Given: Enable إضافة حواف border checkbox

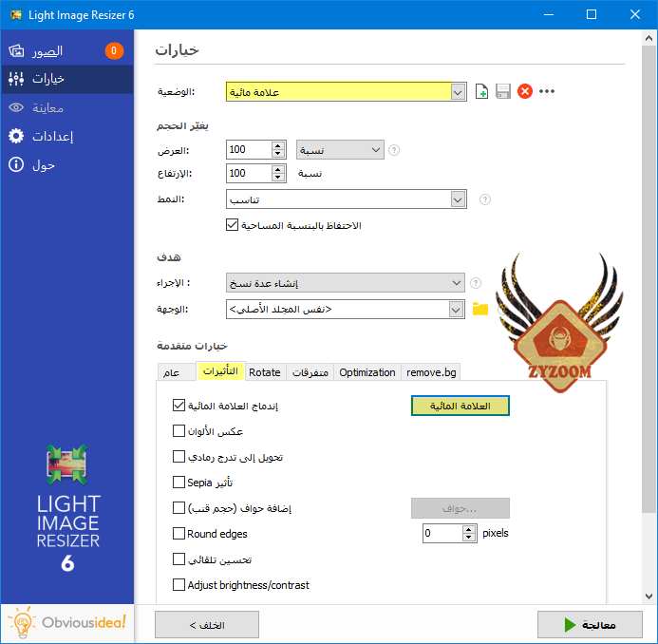Looking at the screenshot, I should tap(179, 508).
